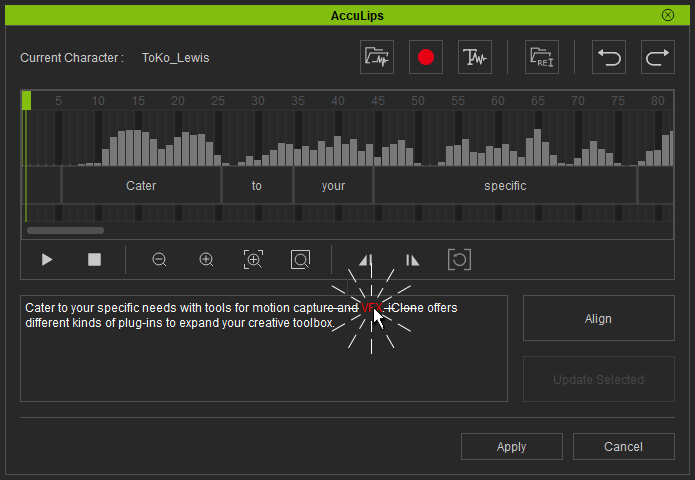Zoom out the timeline

point(159,260)
